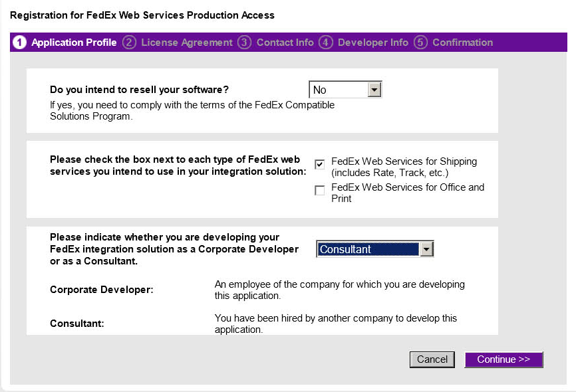Viewport: 576px width, 392px height.
Task: Click the step 1 circle icon
Action: point(20,43)
